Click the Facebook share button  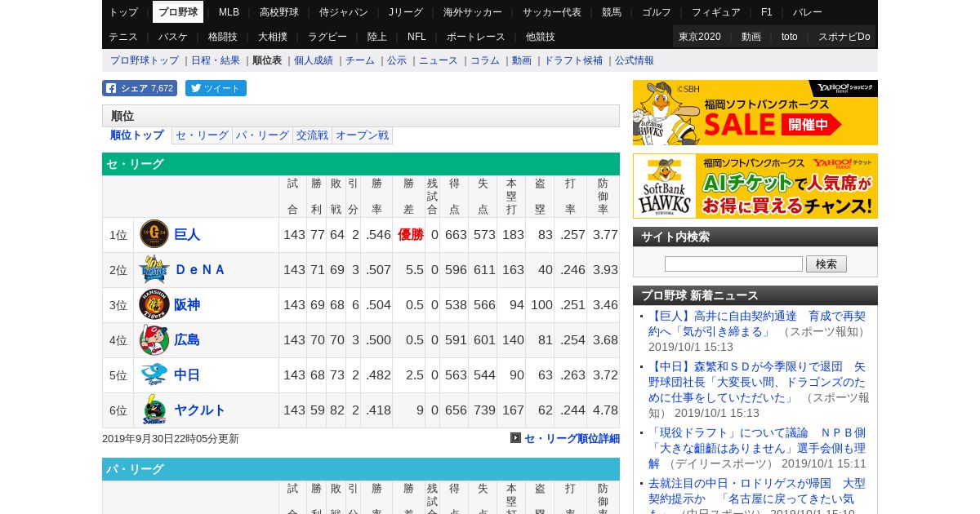point(140,88)
